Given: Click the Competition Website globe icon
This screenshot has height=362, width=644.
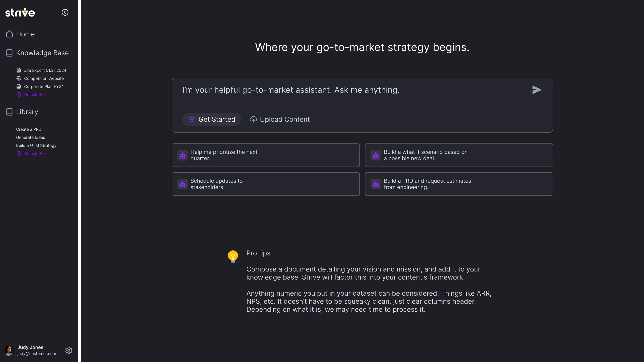Looking at the screenshot, I should (x=19, y=78).
